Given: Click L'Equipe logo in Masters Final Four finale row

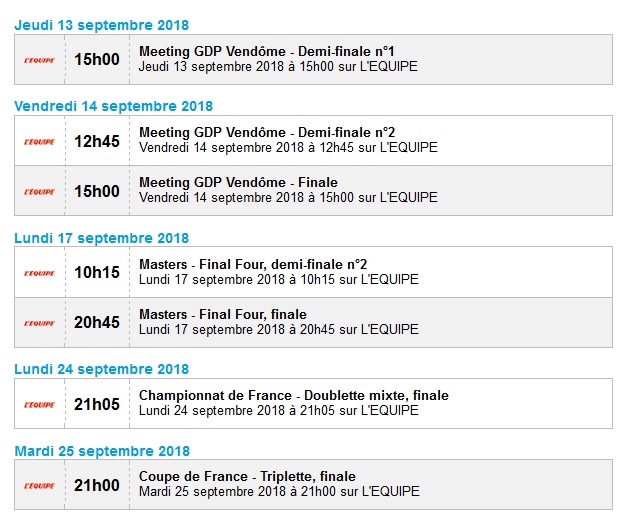Looking at the screenshot, I should (40, 323).
